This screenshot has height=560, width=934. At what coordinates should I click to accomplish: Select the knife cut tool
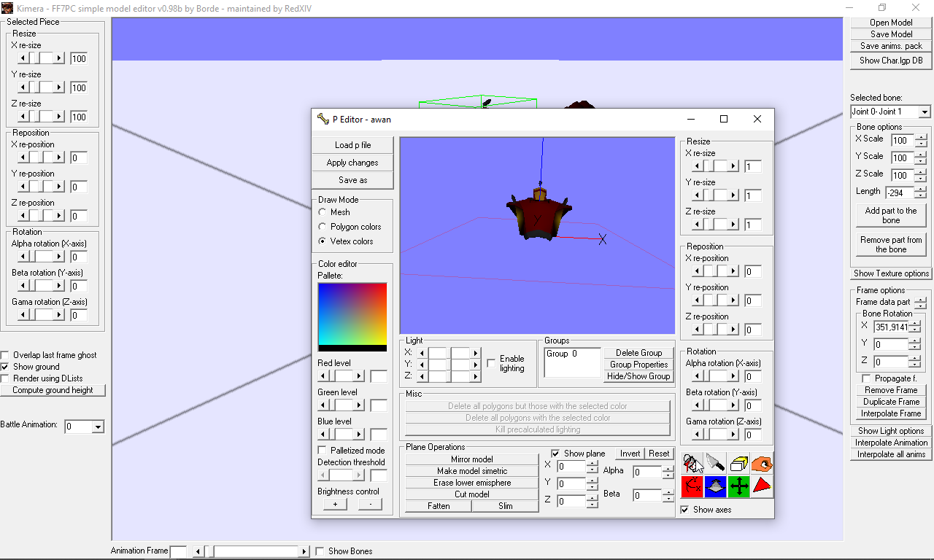[x=716, y=463]
